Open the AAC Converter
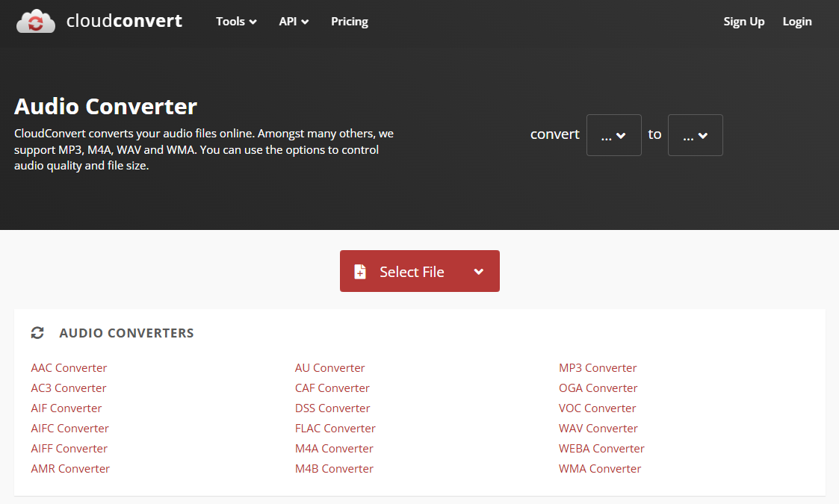This screenshot has width=839, height=504. (69, 367)
